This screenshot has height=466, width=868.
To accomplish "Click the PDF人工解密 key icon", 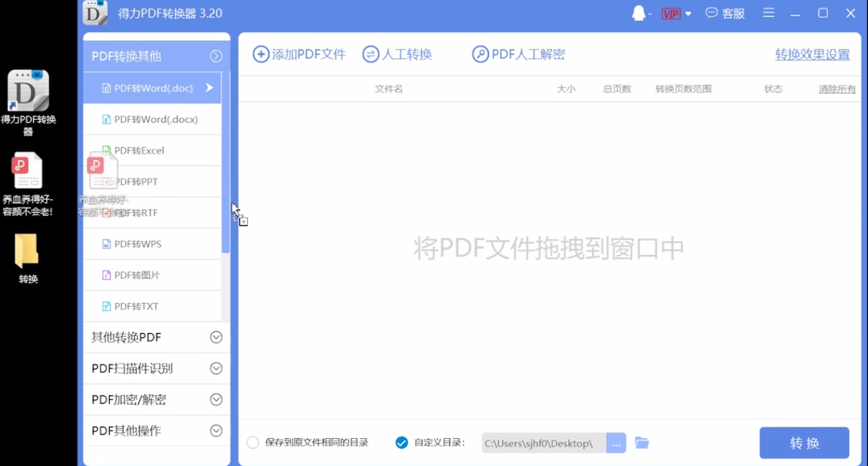I will 481,54.
